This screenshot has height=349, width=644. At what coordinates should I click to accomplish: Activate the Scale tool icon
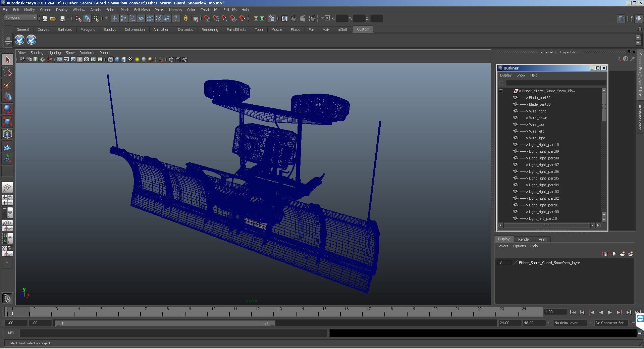pyautogui.click(x=7, y=121)
